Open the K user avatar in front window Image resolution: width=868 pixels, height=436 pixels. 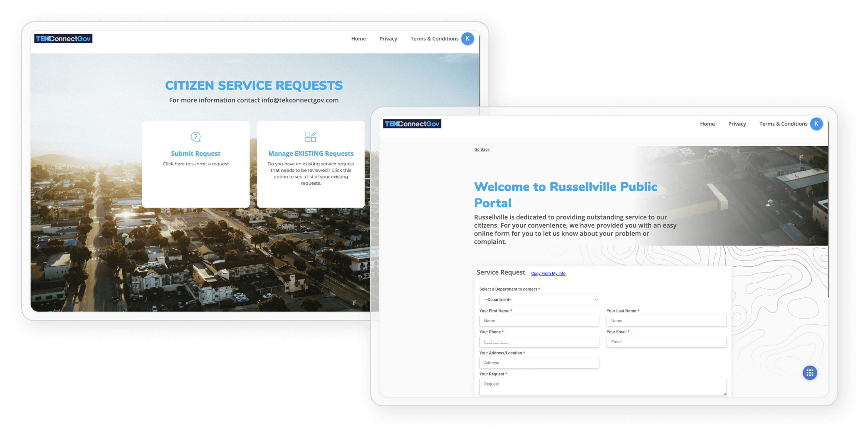point(816,124)
